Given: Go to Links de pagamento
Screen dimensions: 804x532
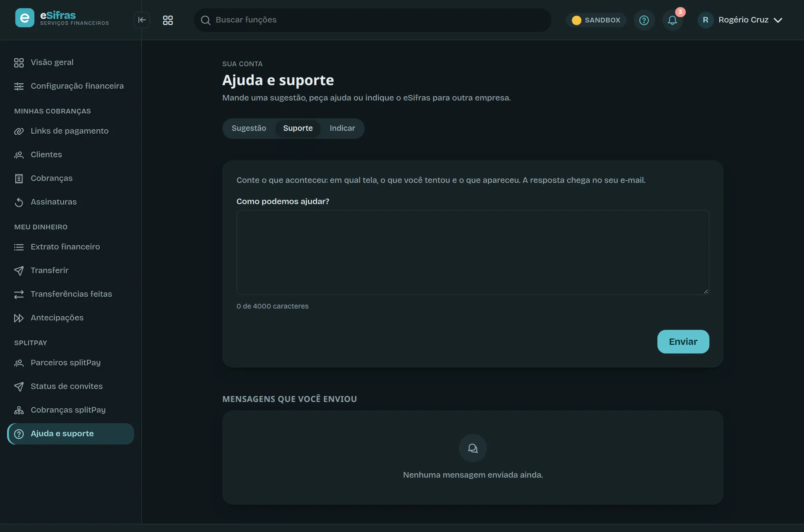Looking at the screenshot, I should click(x=71, y=131).
